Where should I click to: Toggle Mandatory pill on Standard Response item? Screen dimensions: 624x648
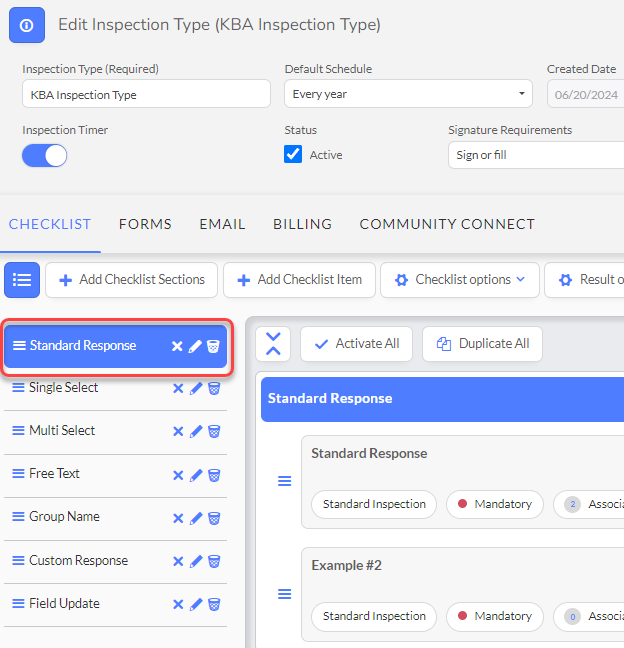(x=495, y=504)
